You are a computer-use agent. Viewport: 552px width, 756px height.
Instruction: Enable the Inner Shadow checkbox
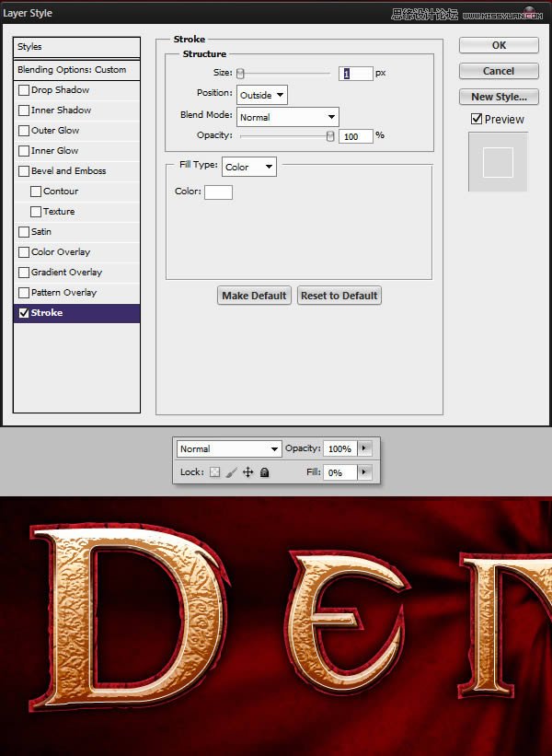click(x=24, y=110)
